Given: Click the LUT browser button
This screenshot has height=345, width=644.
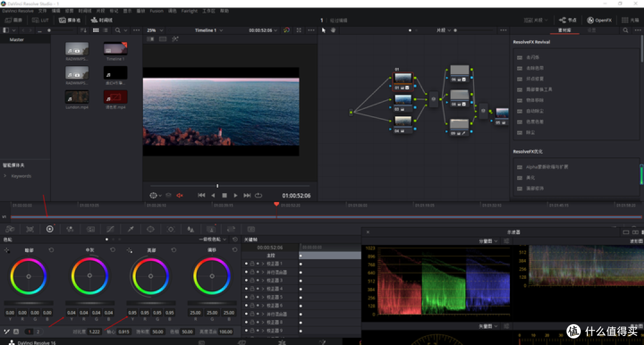Looking at the screenshot, I should pos(41,20).
